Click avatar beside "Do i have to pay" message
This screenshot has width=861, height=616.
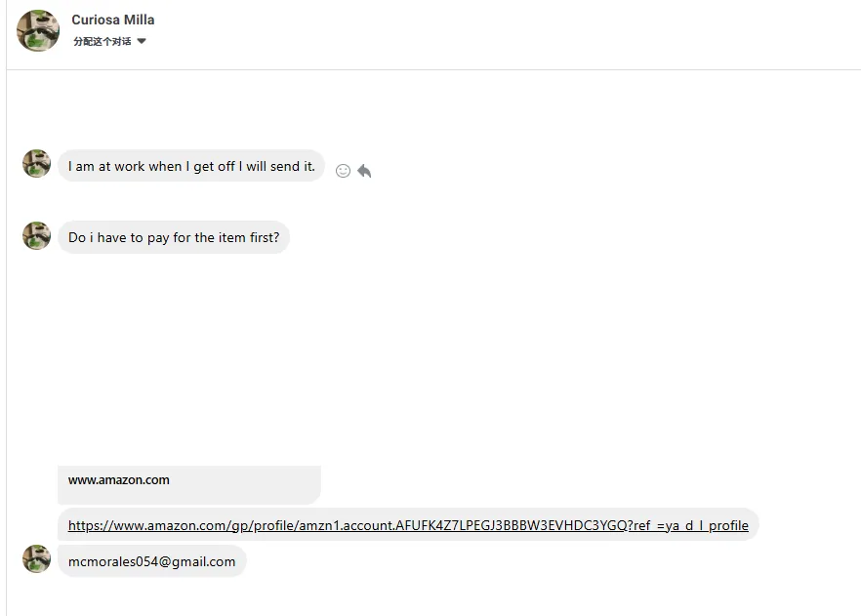coord(37,236)
